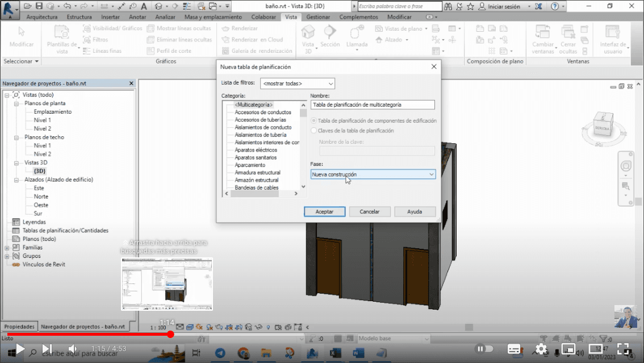Click Iniciar sesión
This screenshot has height=363, width=644.
click(499, 6)
